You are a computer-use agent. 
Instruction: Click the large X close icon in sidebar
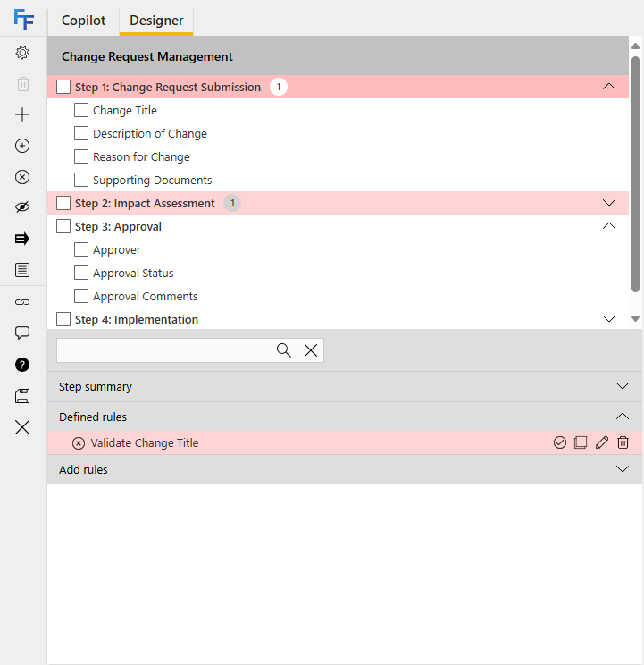(x=22, y=427)
